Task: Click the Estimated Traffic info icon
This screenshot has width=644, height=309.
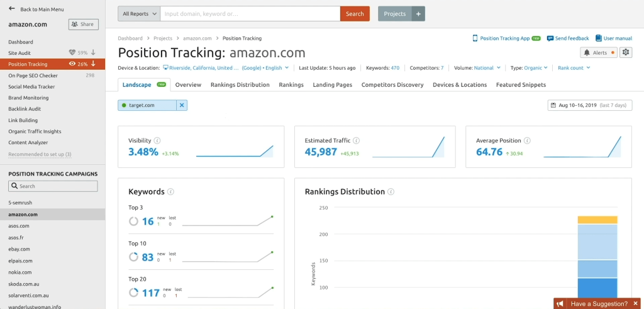Action: tap(357, 141)
